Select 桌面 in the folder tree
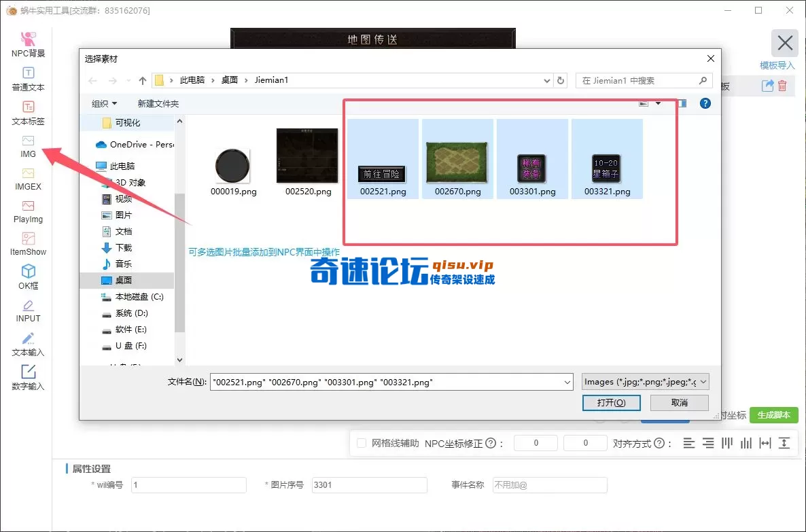This screenshot has height=532, width=806. coord(122,280)
